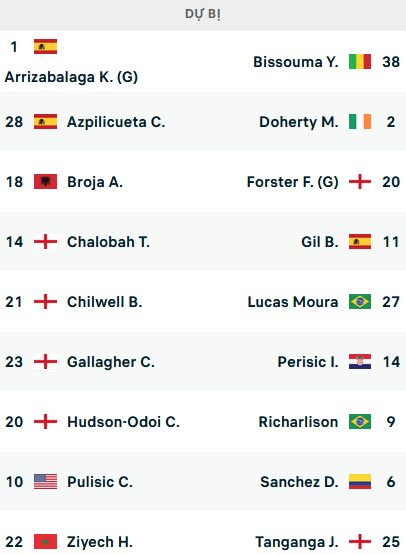
Task: Open player Hudson-Odoi C.
Action: (124, 422)
